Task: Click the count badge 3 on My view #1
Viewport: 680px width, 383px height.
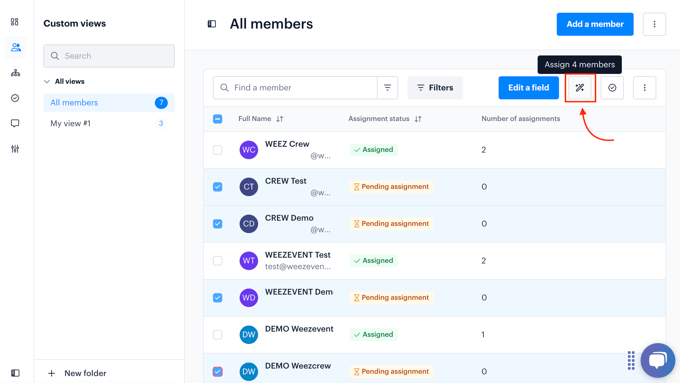Action: (161, 124)
